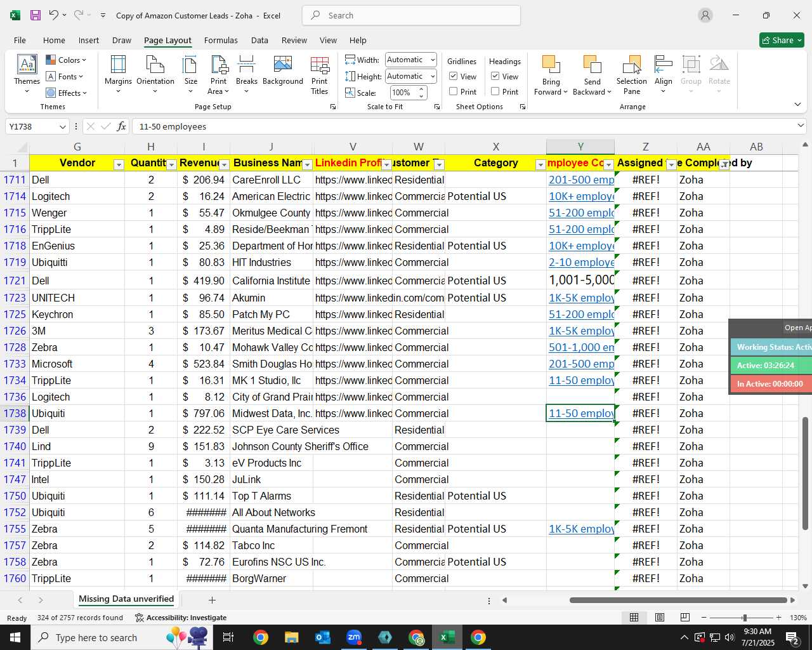Image resolution: width=812 pixels, height=650 pixels.
Task: Increase the Scale percentage value
Action: click(x=421, y=90)
